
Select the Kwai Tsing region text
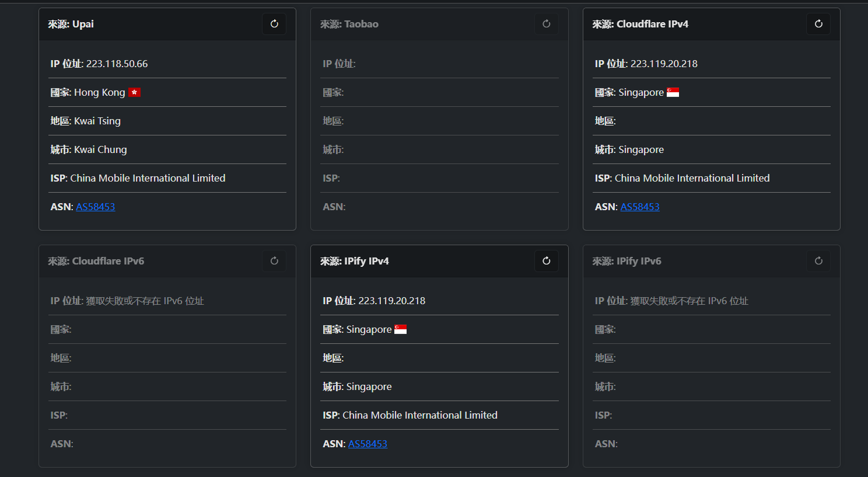(x=97, y=121)
